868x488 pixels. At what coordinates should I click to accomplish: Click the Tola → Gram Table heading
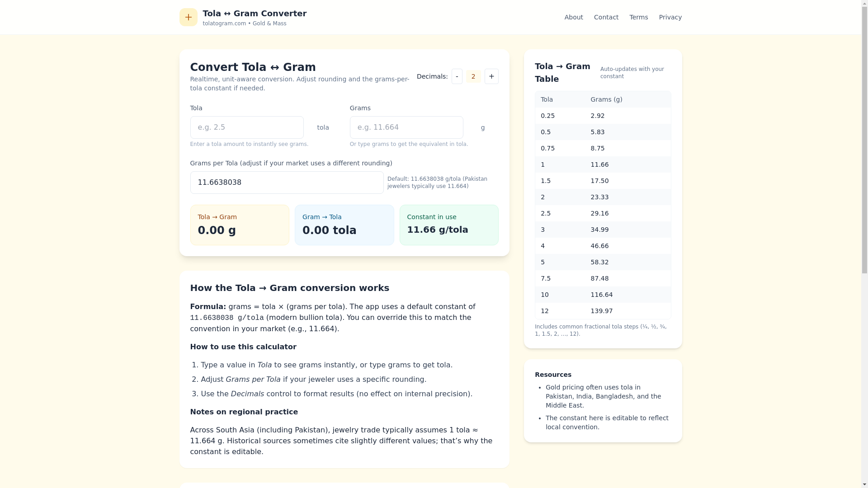click(562, 73)
